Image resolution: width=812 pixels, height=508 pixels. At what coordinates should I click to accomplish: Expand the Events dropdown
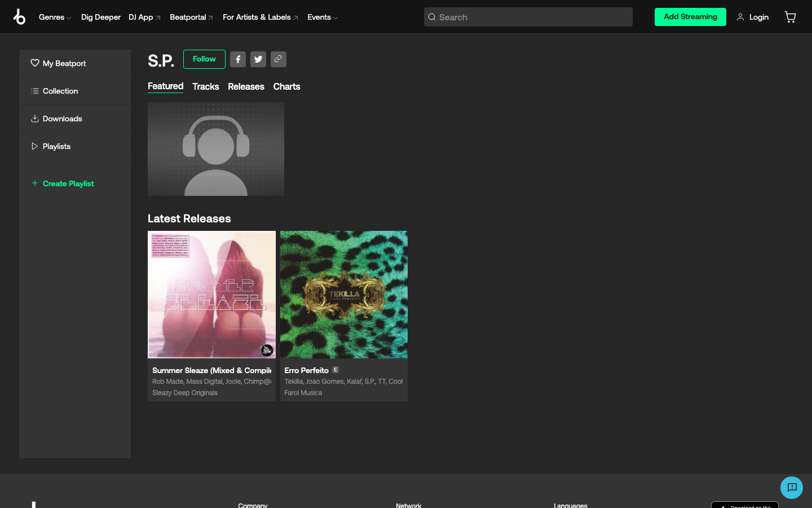(323, 17)
